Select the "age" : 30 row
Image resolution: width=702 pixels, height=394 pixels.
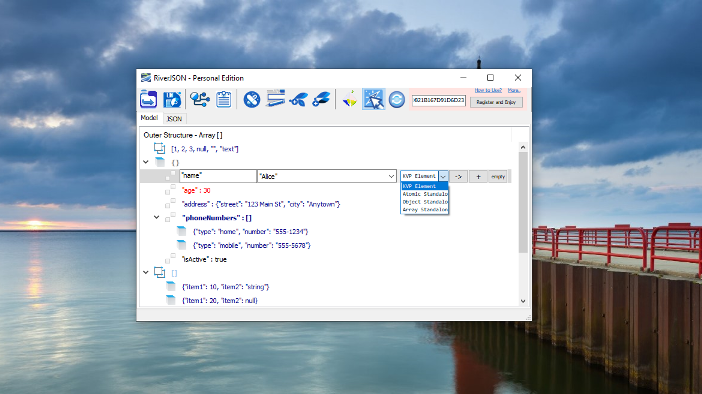[x=196, y=190]
